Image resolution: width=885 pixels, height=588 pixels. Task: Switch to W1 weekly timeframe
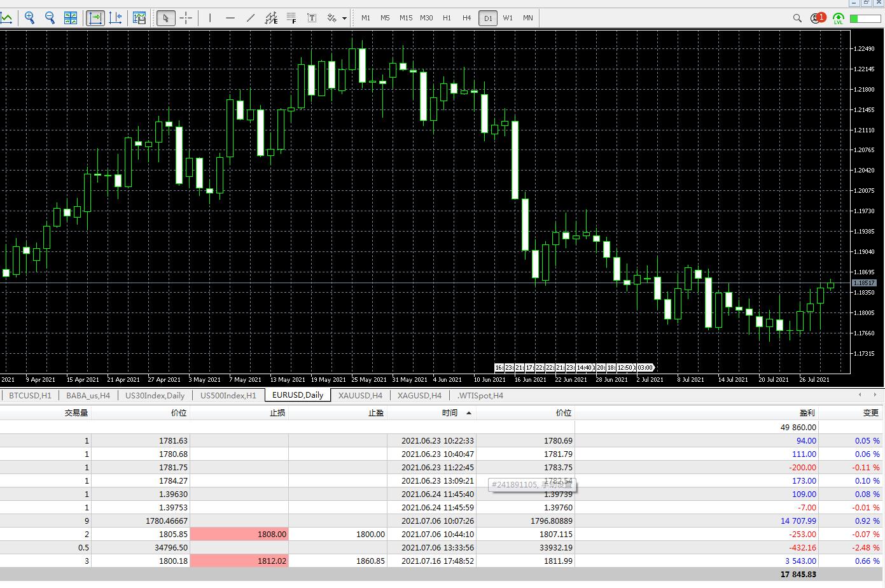pyautogui.click(x=508, y=18)
